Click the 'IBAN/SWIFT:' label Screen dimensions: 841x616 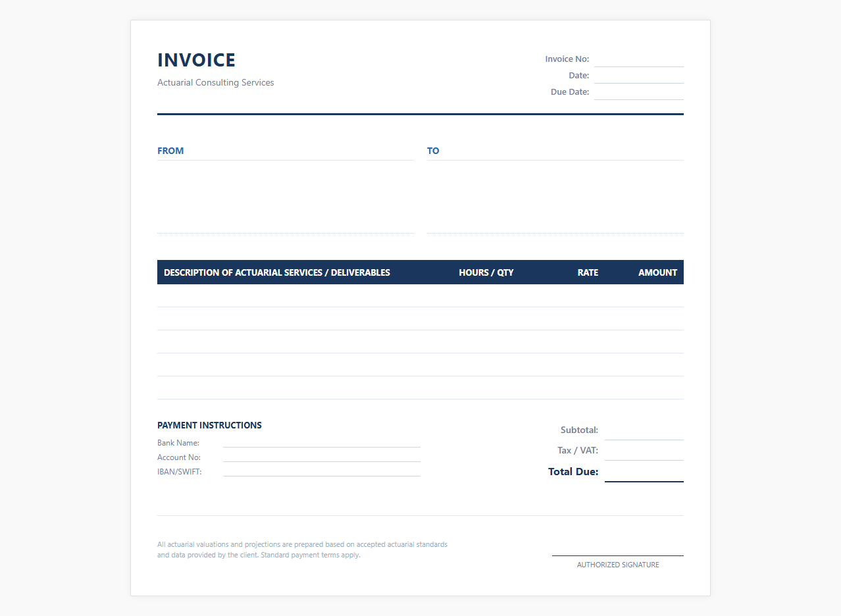point(180,472)
